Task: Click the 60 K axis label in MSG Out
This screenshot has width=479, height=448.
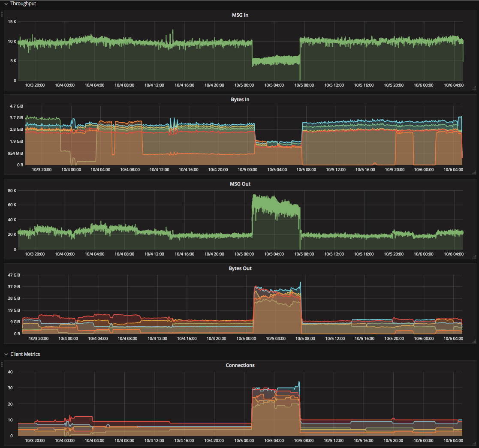Action: pos(12,205)
